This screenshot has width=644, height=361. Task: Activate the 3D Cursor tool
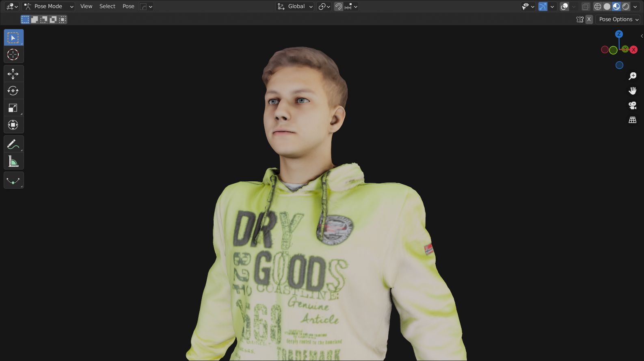13,54
